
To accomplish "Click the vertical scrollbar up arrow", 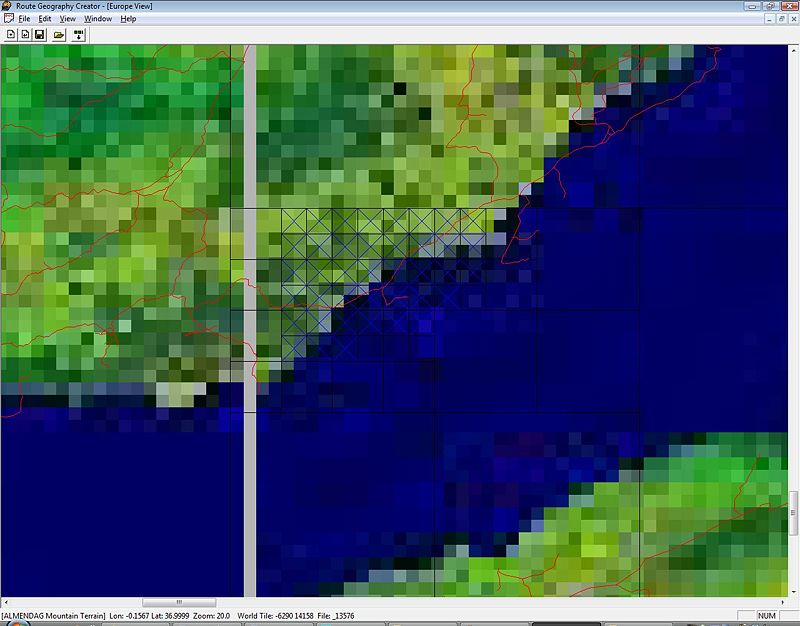I will [x=794, y=51].
